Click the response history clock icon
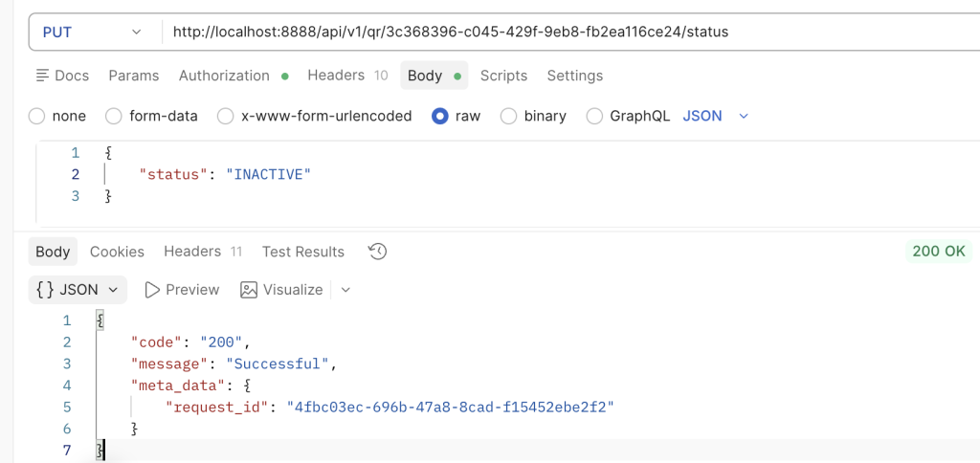Viewport: 980px width, 463px height. click(x=377, y=252)
